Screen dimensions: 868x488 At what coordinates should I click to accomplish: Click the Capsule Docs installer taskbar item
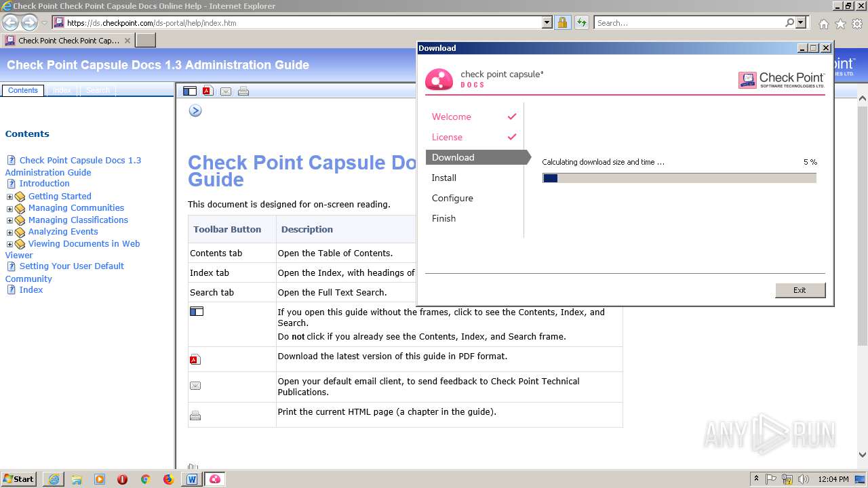(x=215, y=479)
